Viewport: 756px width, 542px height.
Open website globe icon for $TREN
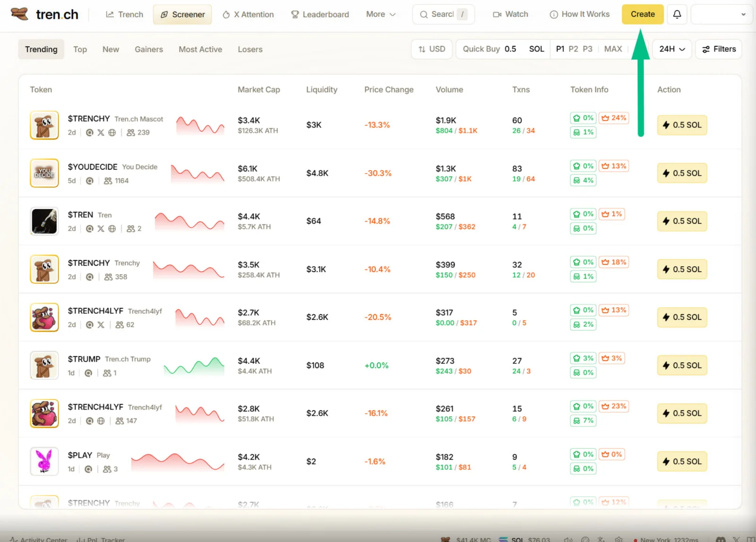tap(112, 229)
